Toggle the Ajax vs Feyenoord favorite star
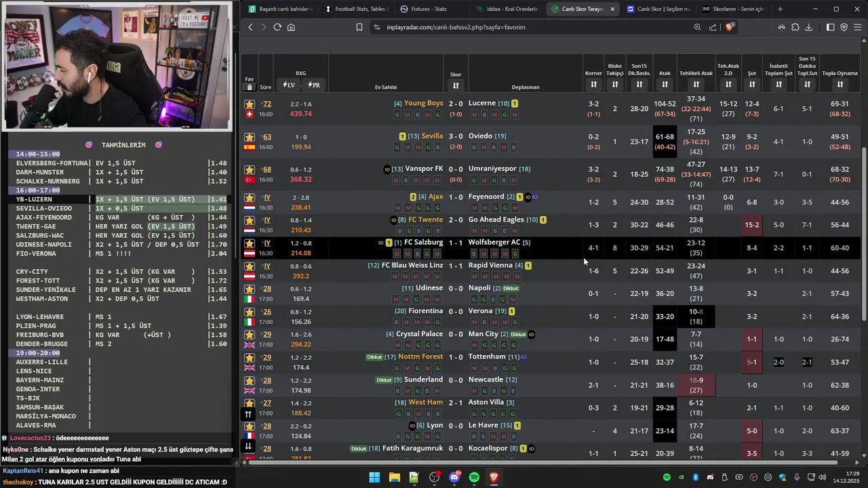868x488 pixels. coord(250,197)
